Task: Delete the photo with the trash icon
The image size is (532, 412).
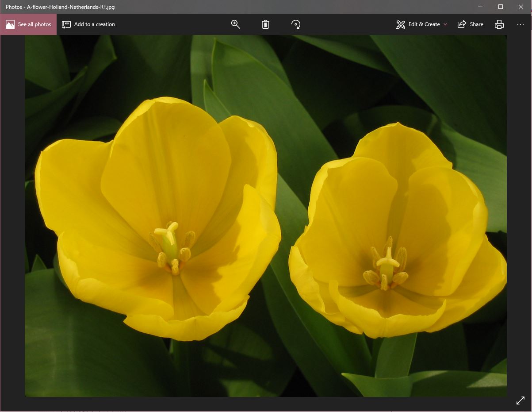Action: pyautogui.click(x=265, y=24)
